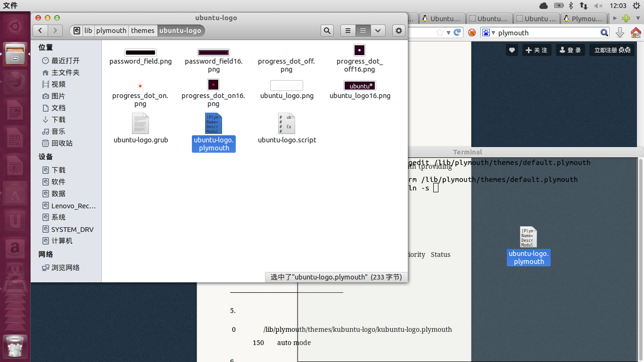
Task: Click the Adblock extension icon
Action: [x=472, y=33]
